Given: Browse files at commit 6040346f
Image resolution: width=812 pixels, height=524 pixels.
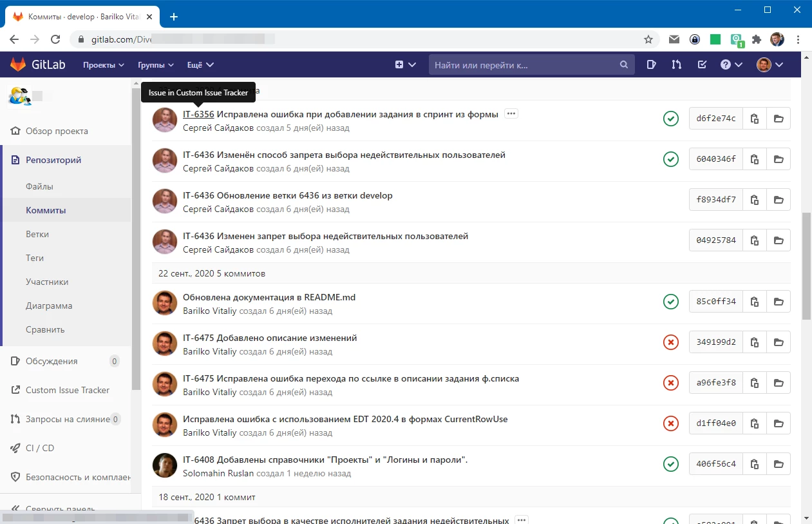Looking at the screenshot, I should [779, 159].
